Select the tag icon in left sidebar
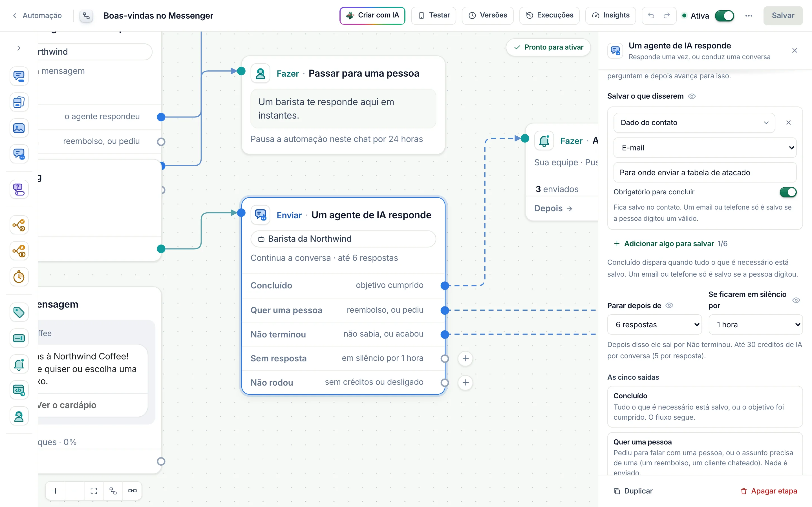 (19, 312)
